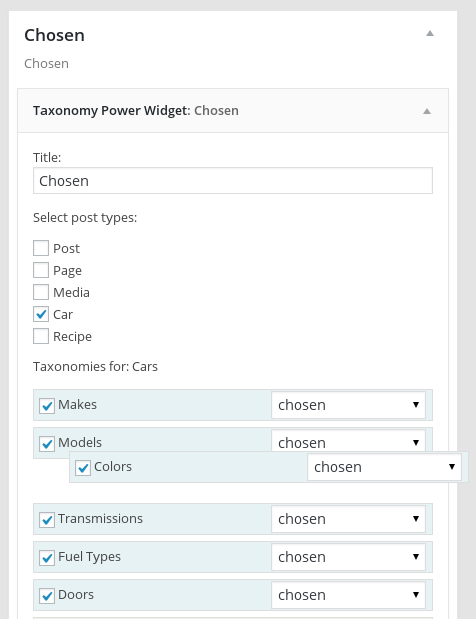The image size is (476, 619).
Task: Uncheck the Doors taxonomy
Action: point(47,596)
